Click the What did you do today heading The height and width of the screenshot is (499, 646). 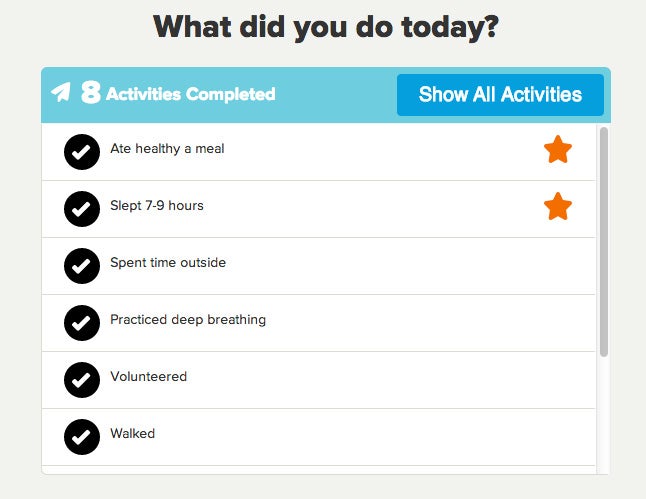coord(326,27)
